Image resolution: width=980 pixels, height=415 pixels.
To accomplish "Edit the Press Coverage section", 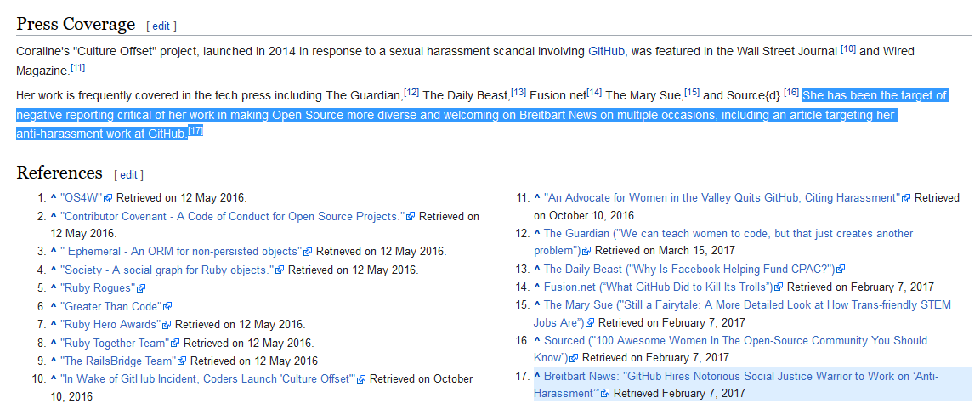I will point(161,26).
